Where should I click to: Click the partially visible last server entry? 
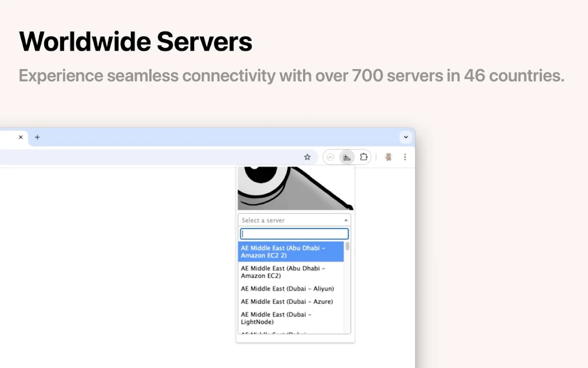[x=291, y=332]
